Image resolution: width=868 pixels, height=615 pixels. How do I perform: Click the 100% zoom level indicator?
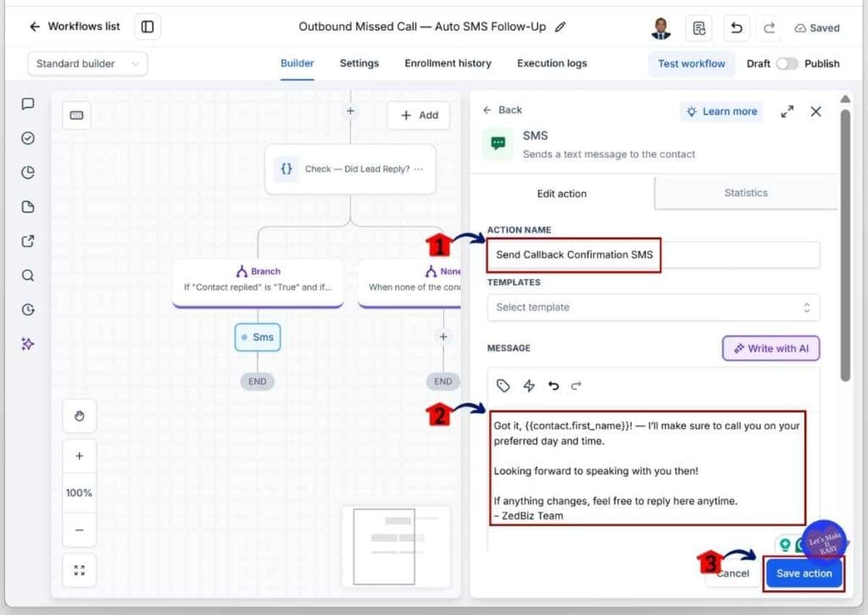(x=79, y=493)
